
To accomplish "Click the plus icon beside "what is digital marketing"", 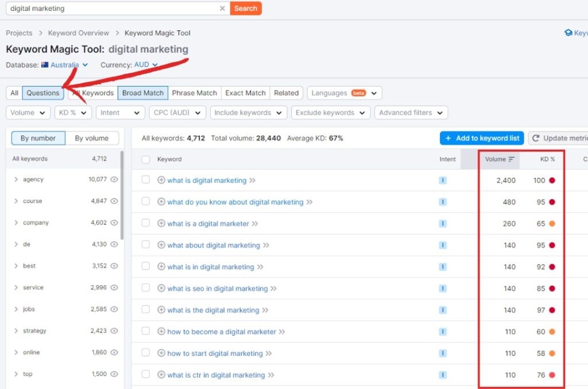I will point(161,180).
